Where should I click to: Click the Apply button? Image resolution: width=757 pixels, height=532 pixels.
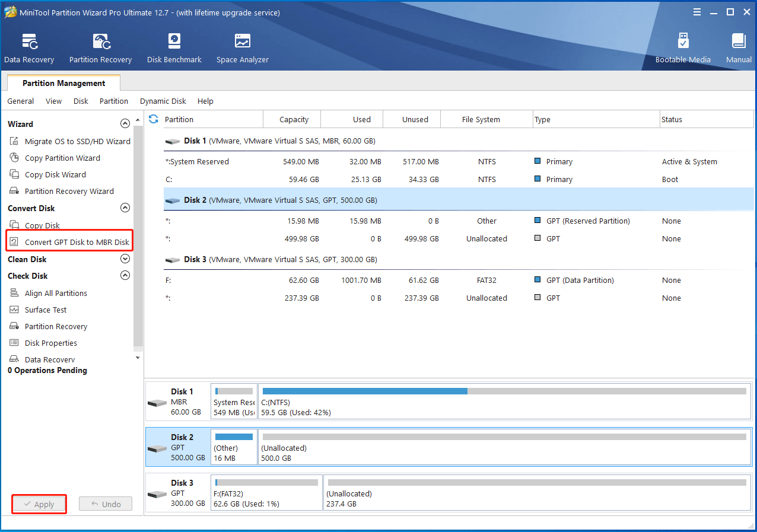tap(39, 504)
